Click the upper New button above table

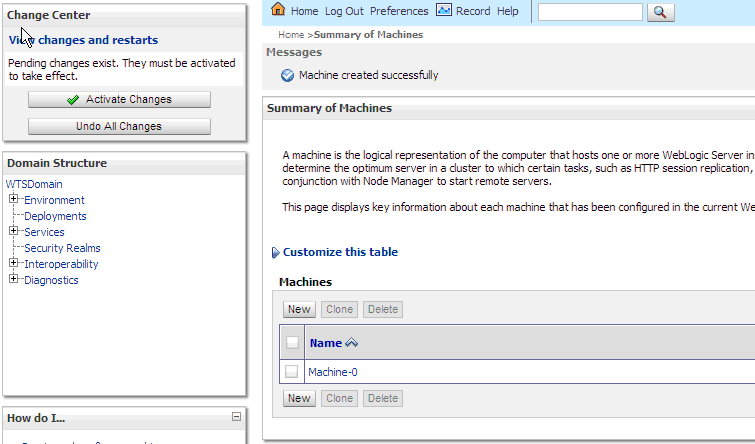click(299, 309)
